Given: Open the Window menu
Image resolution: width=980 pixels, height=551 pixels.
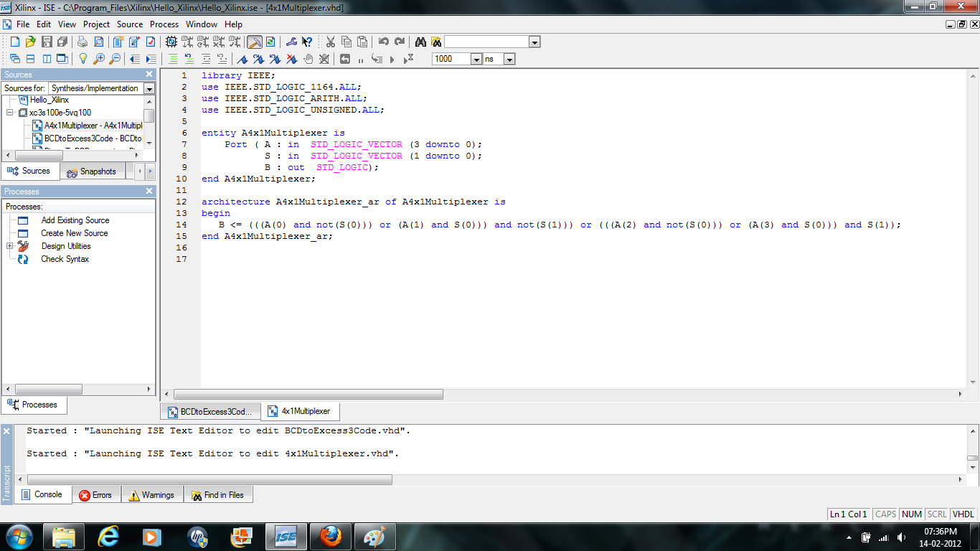Looking at the screenshot, I should 202,24.
